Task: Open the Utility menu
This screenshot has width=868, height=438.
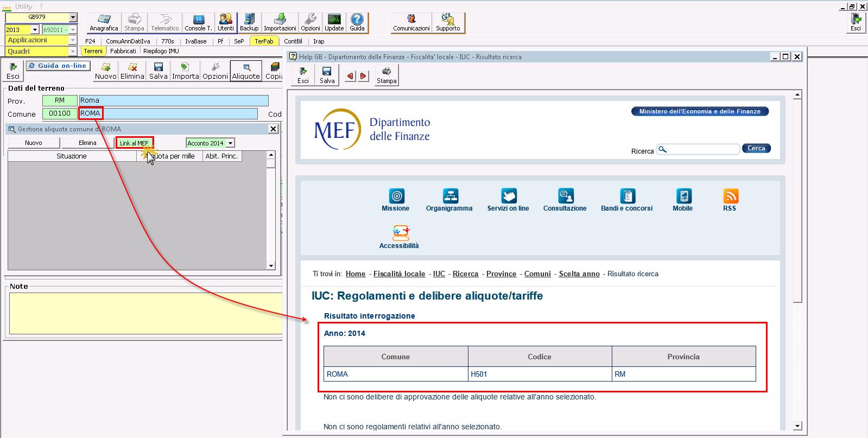Action: coord(23,6)
